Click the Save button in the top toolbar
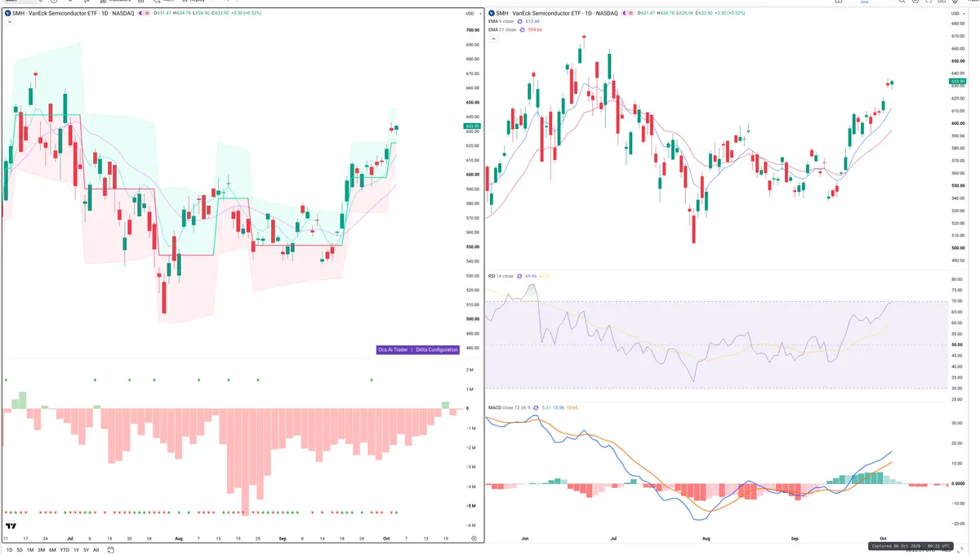 [x=864, y=2]
